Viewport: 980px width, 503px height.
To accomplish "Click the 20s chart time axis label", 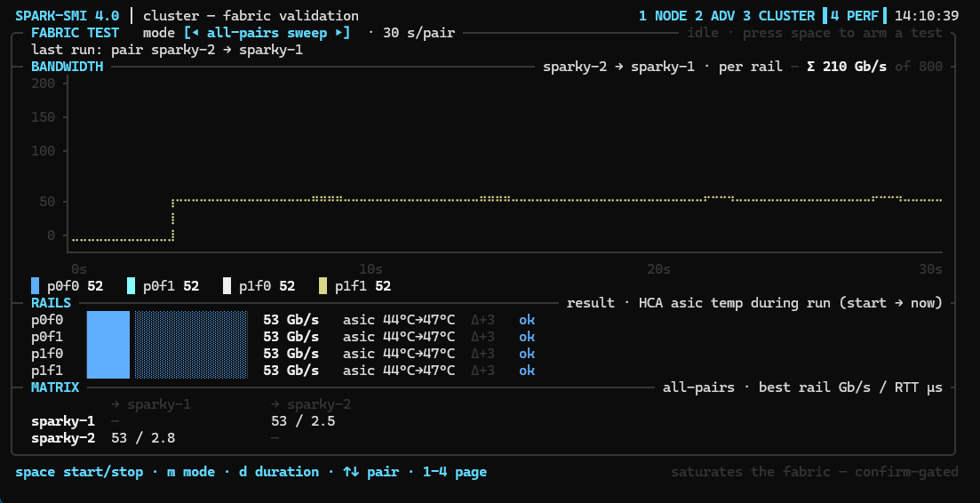I will pyautogui.click(x=658, y=269).
